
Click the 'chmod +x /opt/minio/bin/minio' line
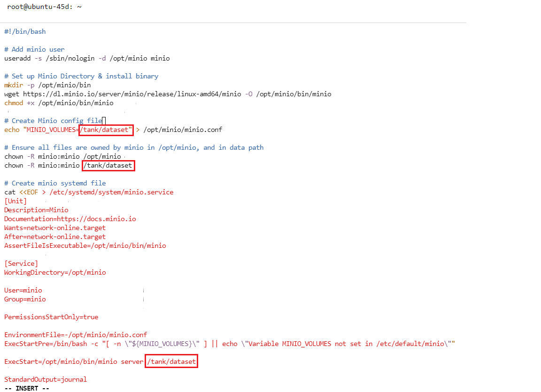pos(59,103)
